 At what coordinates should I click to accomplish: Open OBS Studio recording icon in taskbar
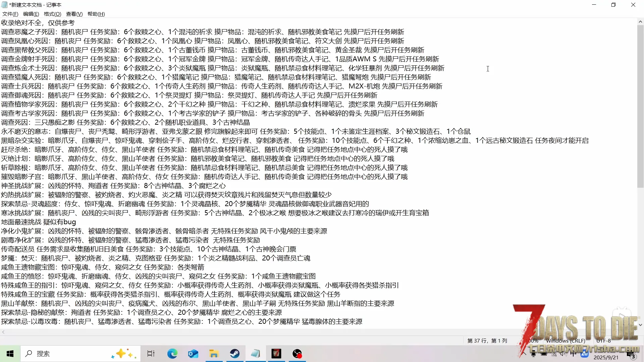click(x=297, y=354)
